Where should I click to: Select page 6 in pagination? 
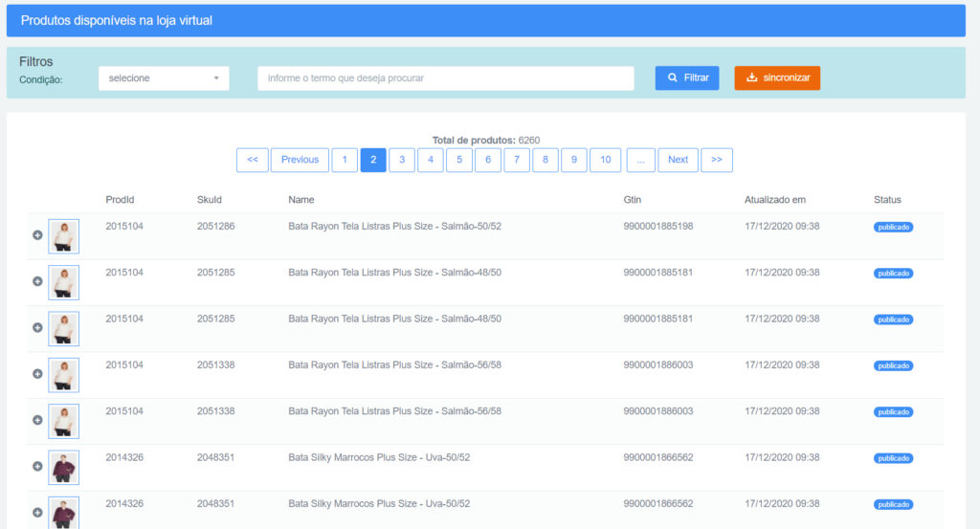click(488, 160)
